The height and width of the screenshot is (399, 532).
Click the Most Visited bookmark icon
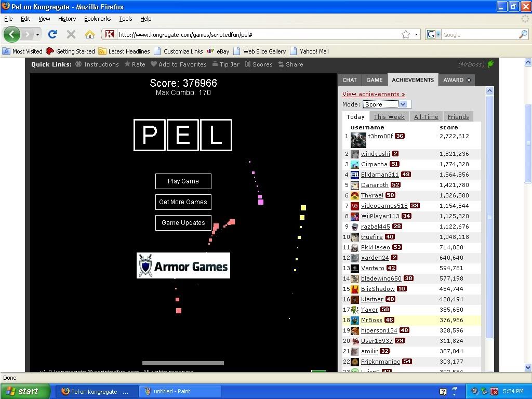6,51
